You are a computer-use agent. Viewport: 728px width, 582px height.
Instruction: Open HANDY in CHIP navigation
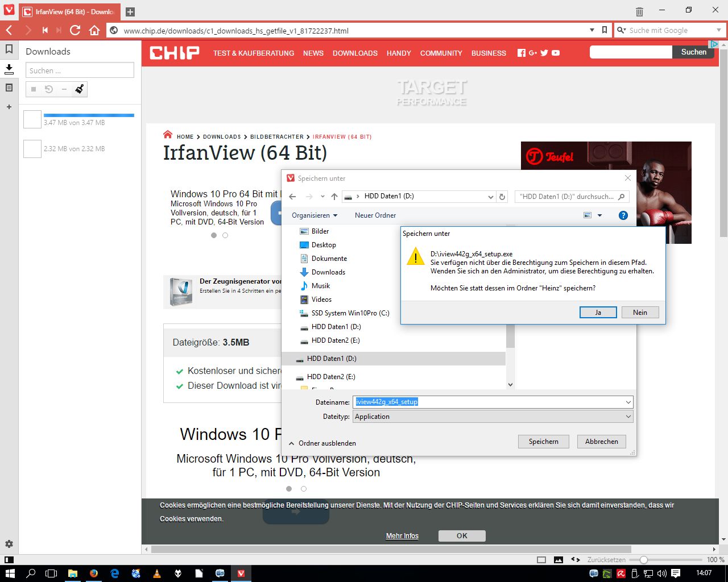[399, 53]
